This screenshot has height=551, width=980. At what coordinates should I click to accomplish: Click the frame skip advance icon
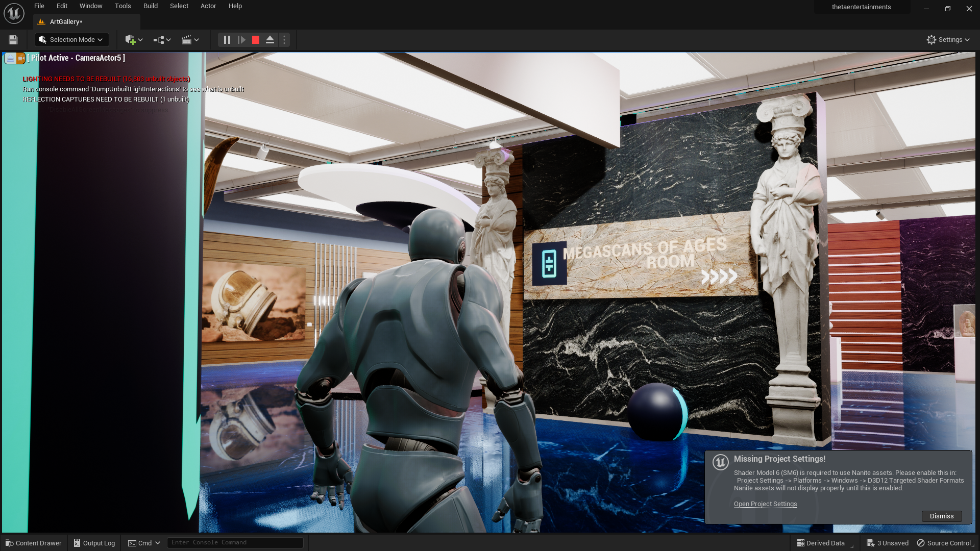pyautogui.click(x=241, y=40)
